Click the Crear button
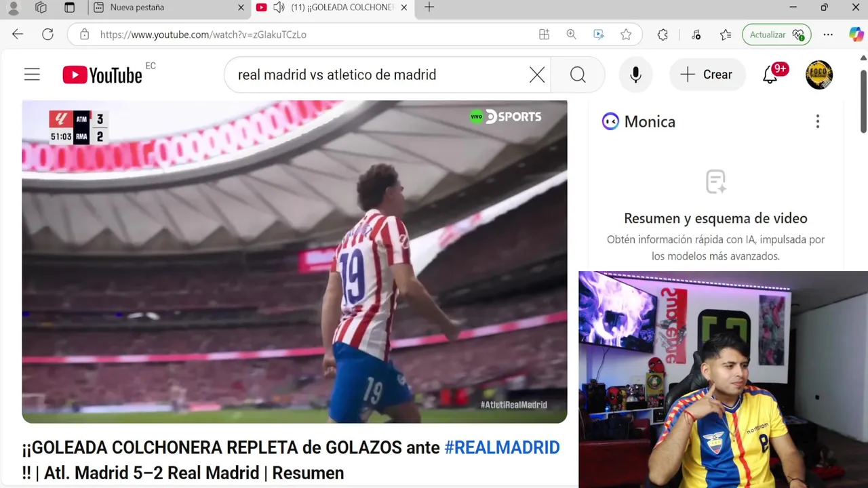868x488 pixels. pyautogui.click(x=707, y=75)
